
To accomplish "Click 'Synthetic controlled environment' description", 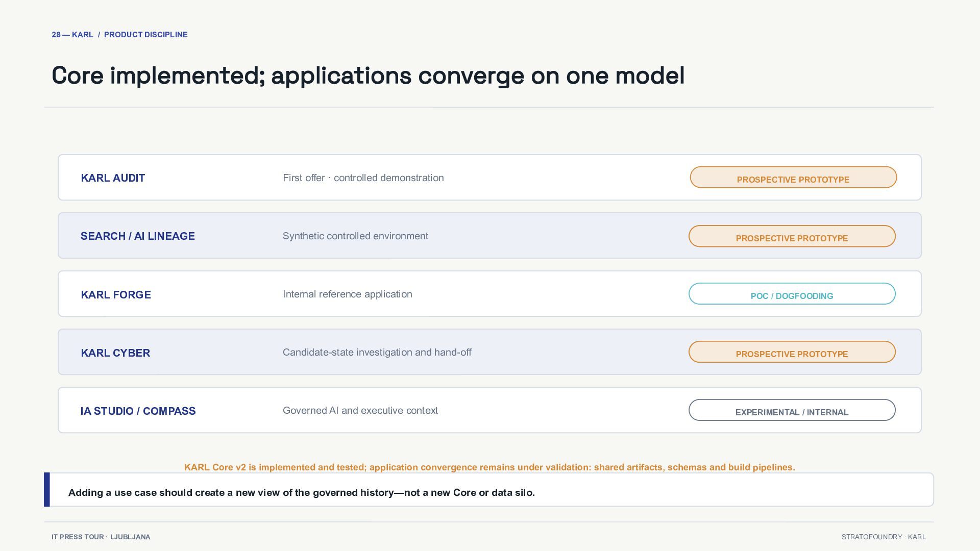I will (x=355, y=236).
